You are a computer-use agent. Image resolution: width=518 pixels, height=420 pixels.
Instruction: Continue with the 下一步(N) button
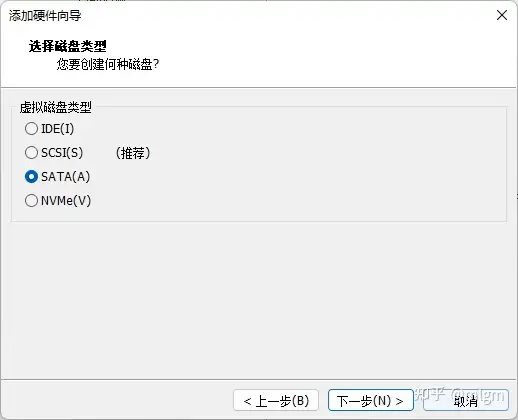[x=371, y=400]
